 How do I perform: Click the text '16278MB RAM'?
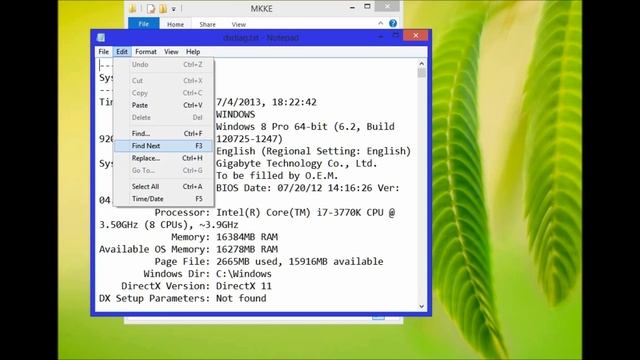pos(247,249)
